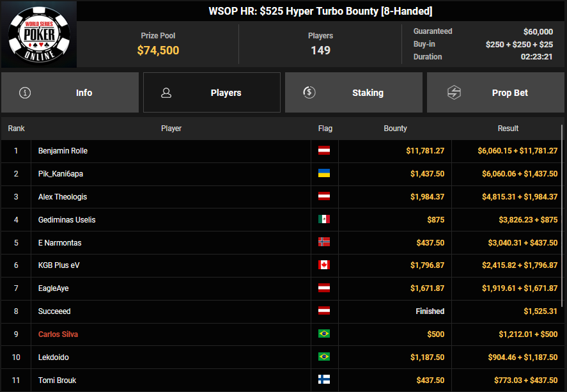The width and height of the screenshot is (567, 392).
Task: Click the hexagon icon on Prop Bet tab
Action: click(x=453, y=93)
